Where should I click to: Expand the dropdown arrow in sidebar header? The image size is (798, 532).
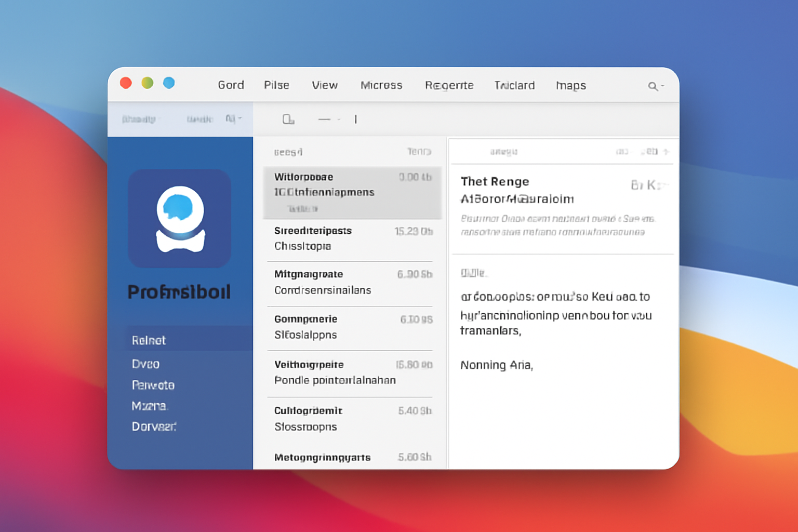(x=240, y=119)
